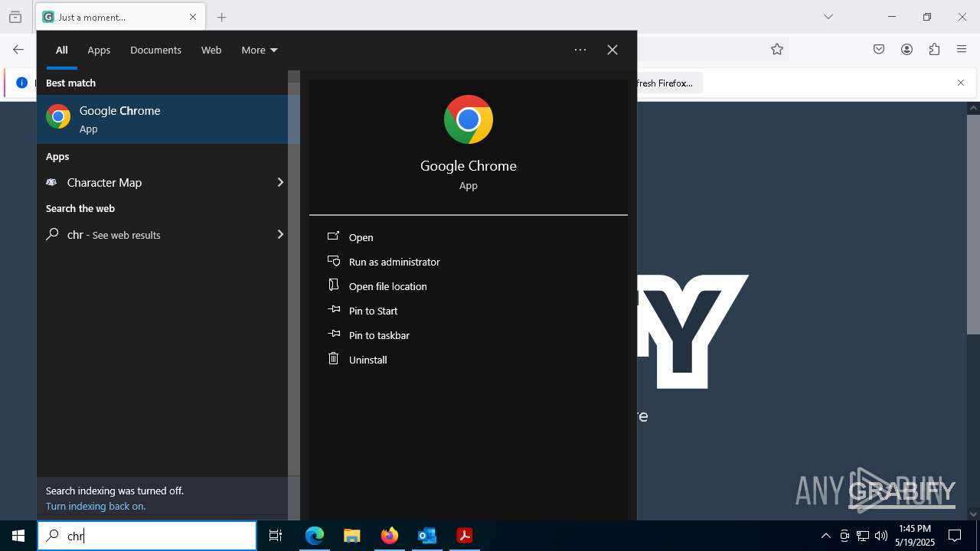Open Firefox list all tabs dropdown
This screenshot has height=551, width=980.
828,17
